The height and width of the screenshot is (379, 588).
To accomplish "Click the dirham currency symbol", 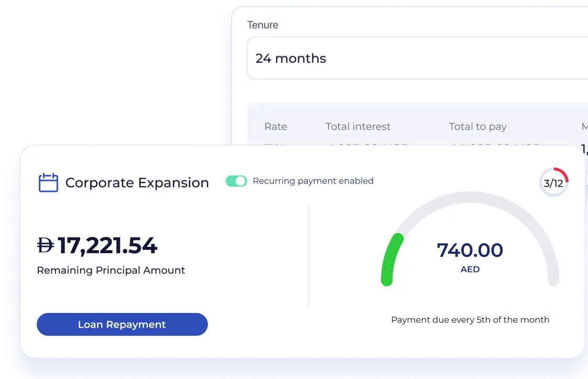I will [46, 245].
